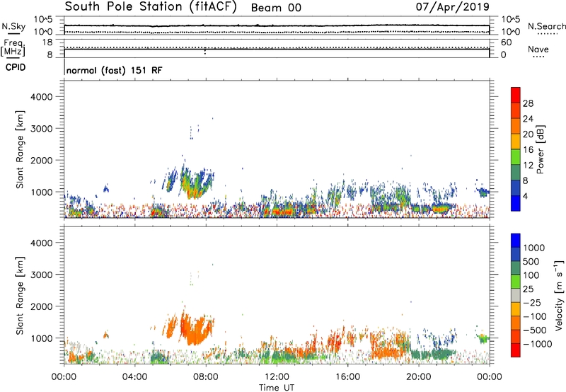Click the '18' frequency axis value
This screenshot has width=566, height=392.
pyautogui.click(x=47, y=42)
